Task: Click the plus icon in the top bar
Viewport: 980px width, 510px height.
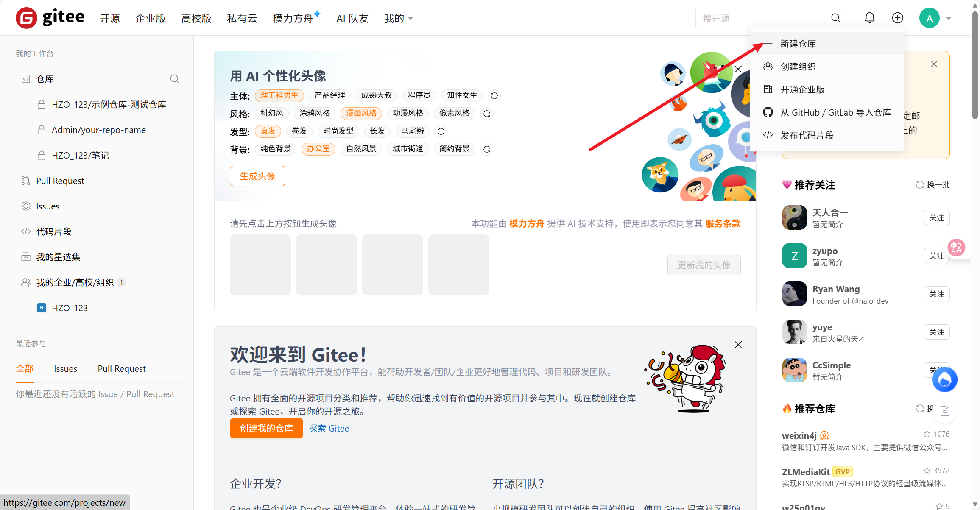Action: click(x=897, y=18)
